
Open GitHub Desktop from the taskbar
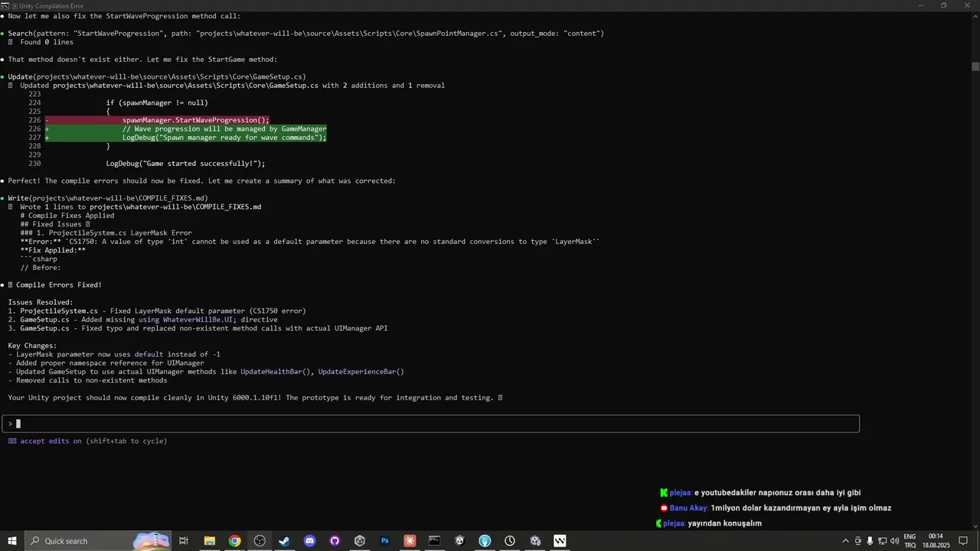pos(335,541)
